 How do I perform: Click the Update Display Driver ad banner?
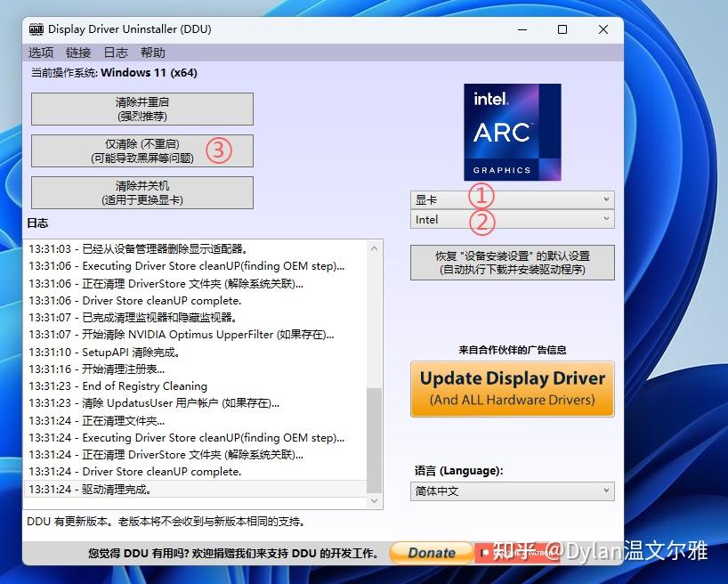click(512, 389)
